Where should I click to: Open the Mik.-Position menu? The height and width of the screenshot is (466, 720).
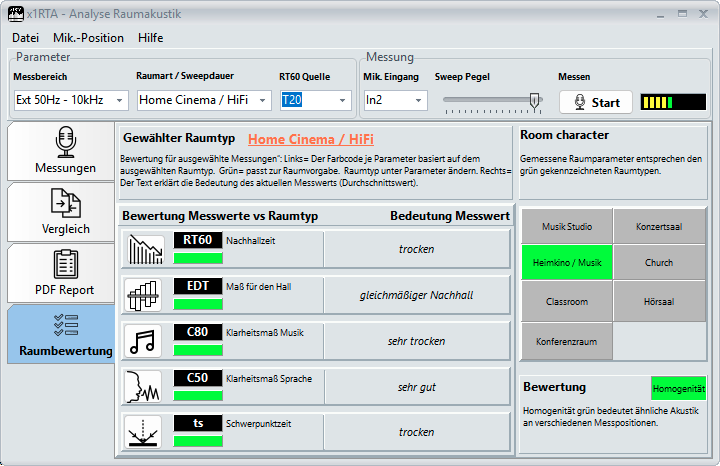88,38
